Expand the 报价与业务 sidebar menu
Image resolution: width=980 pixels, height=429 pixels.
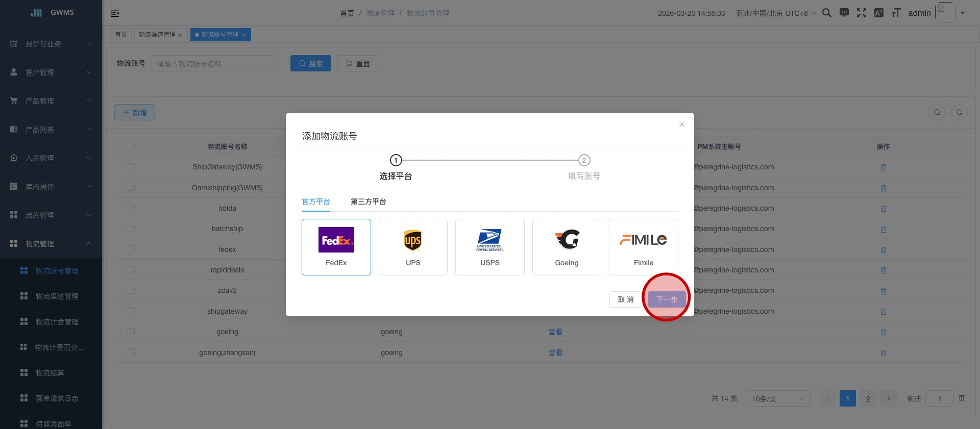coord(51,44)
